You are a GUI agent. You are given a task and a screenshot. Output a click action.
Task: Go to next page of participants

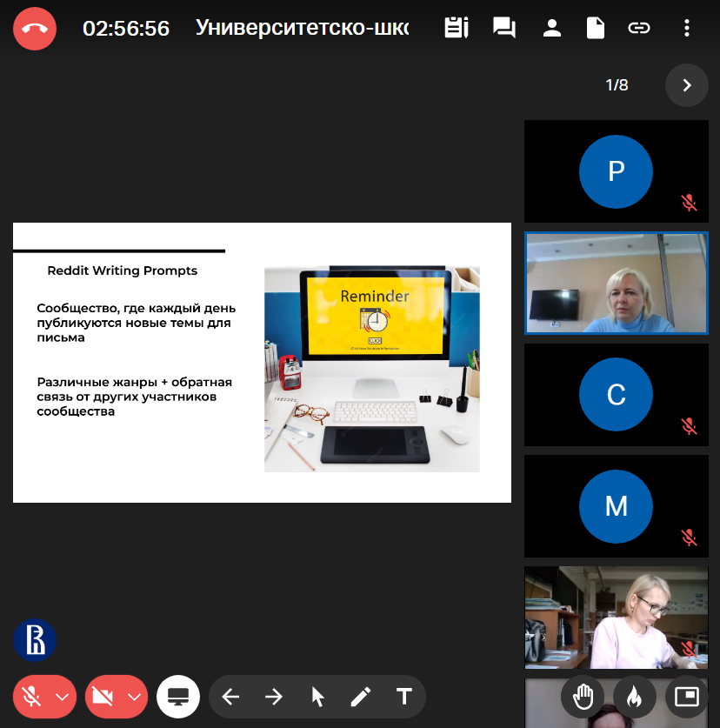tap(686, 85)
